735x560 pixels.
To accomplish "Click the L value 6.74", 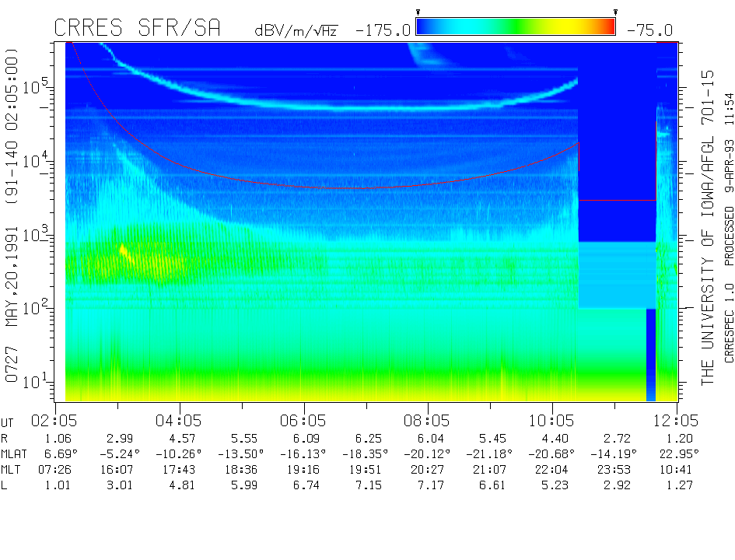I will click(x=306, y=485).
